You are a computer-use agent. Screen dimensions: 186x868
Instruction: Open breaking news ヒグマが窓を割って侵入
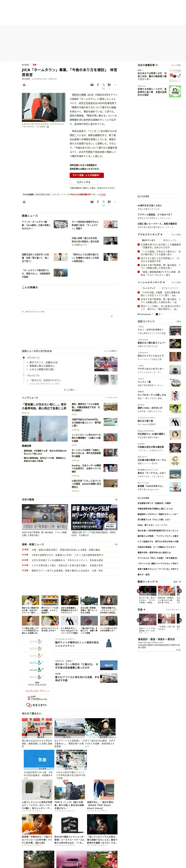pyautogui.click(x=67, y=565)
